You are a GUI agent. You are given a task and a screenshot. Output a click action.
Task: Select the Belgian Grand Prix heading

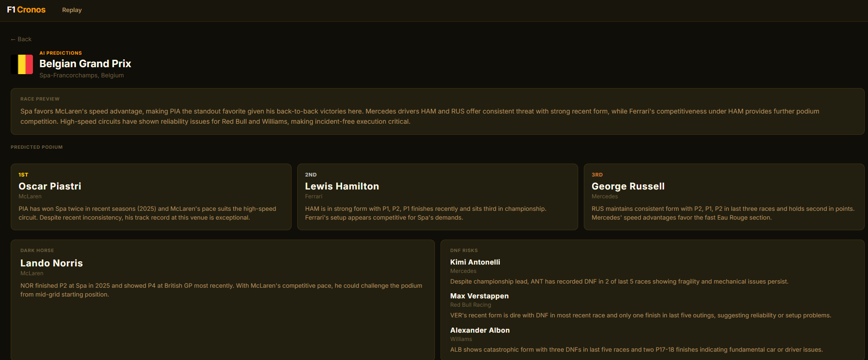pos(85,63)
